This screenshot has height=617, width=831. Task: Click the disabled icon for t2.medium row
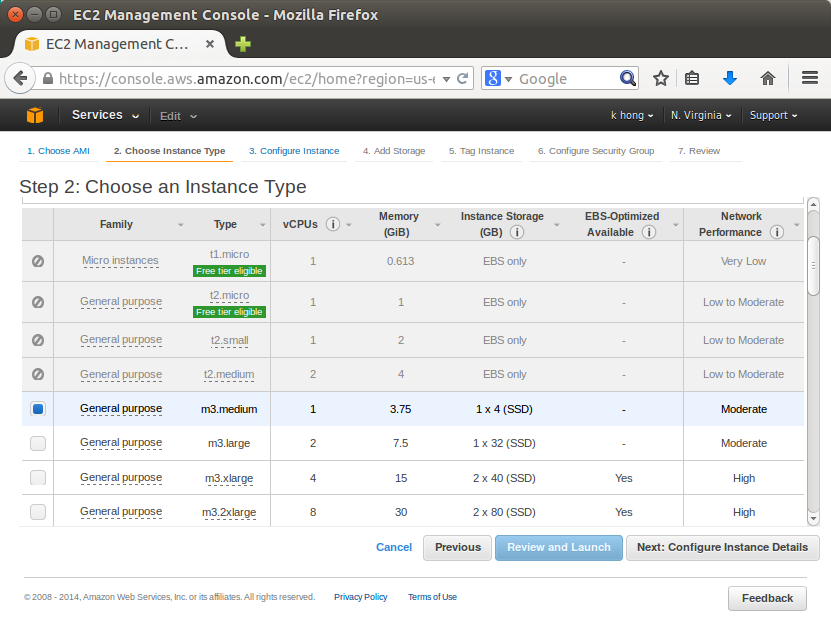[x=38, y=374]
